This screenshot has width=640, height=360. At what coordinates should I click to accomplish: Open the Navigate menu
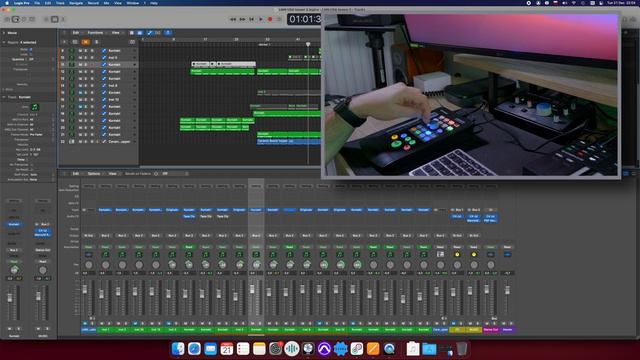click(75, 3)
